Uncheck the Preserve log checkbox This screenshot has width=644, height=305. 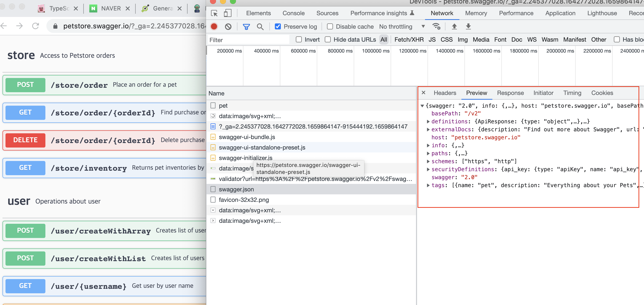pyautogui.click(x=278, y=26)
